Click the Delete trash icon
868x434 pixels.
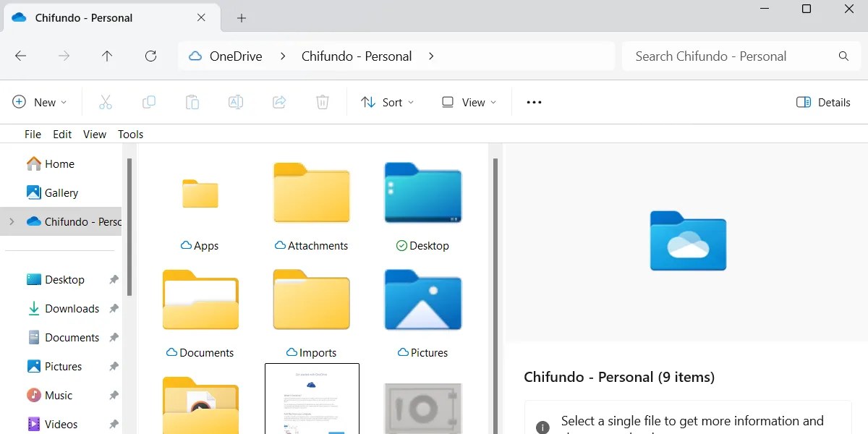pos(323,102)
